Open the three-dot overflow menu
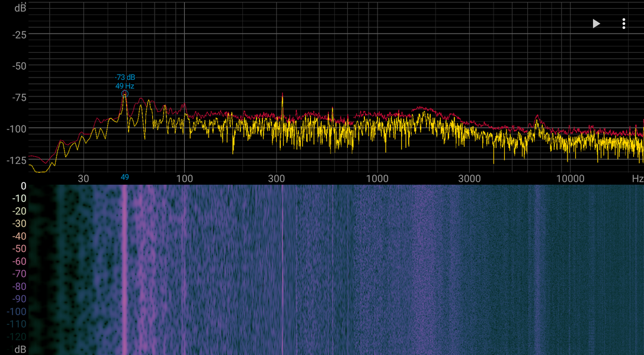Viewport: 644px width, 355px height. tap(623, 24)
